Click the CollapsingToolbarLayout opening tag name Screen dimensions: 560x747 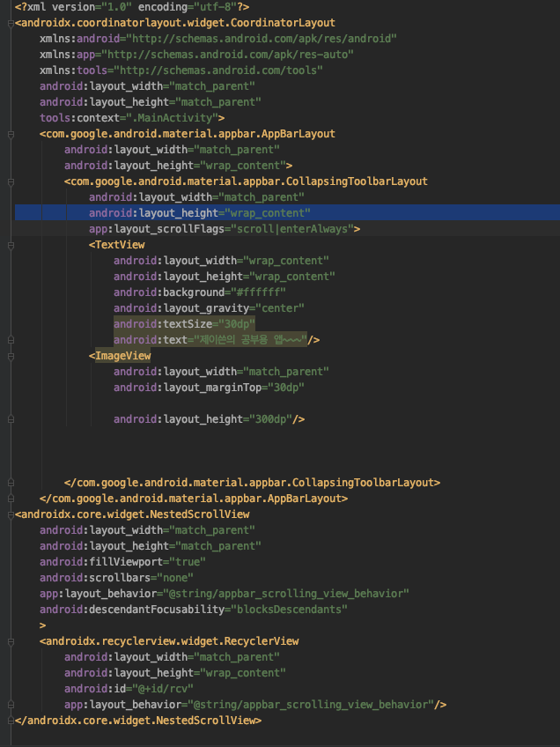click(249, 181)
